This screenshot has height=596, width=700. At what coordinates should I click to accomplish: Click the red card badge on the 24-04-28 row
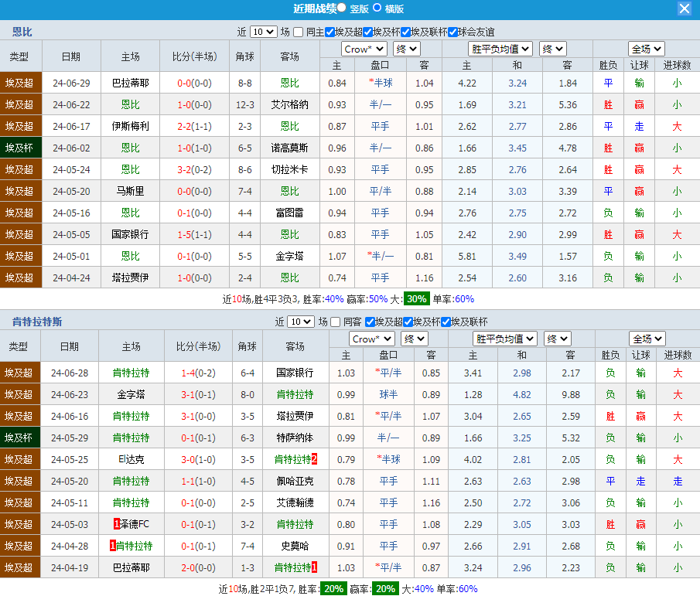pos(112,546)
